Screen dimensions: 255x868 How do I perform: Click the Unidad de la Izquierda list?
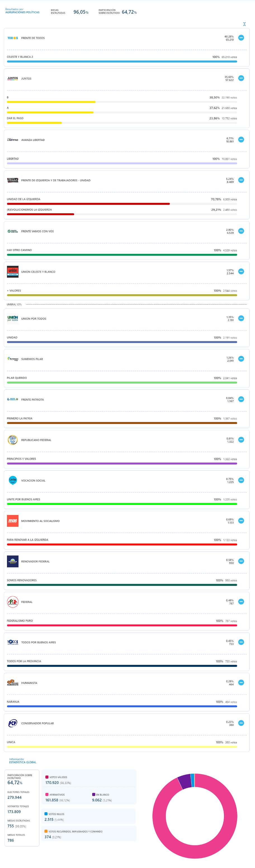(23, 199)
